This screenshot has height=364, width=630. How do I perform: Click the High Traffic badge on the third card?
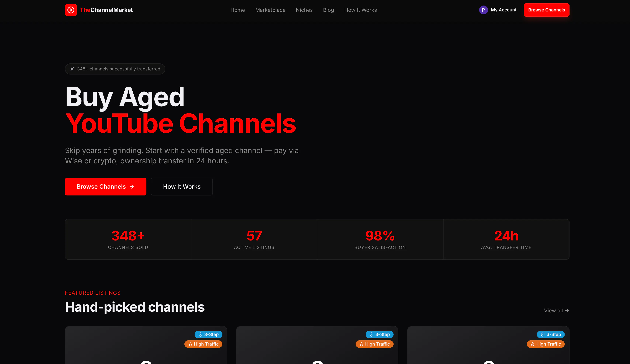[546, 344]
